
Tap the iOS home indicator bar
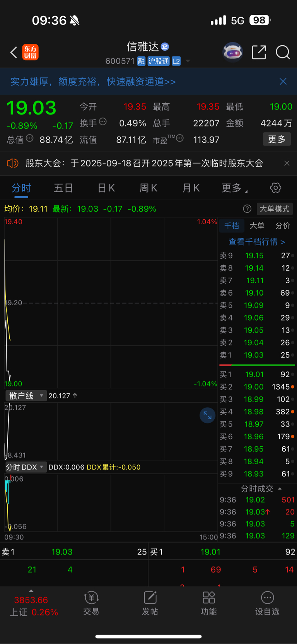[x=148, y=636]
